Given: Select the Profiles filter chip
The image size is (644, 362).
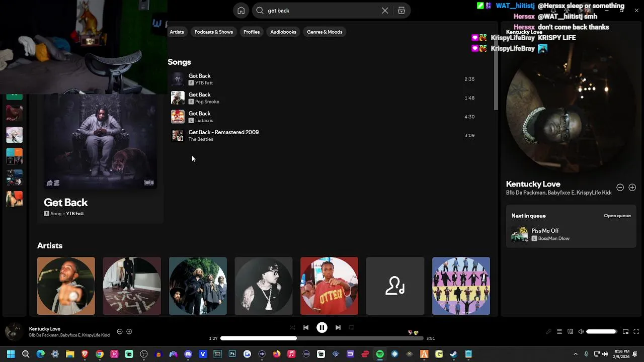Looking at the screenshot, I should 252,32.
